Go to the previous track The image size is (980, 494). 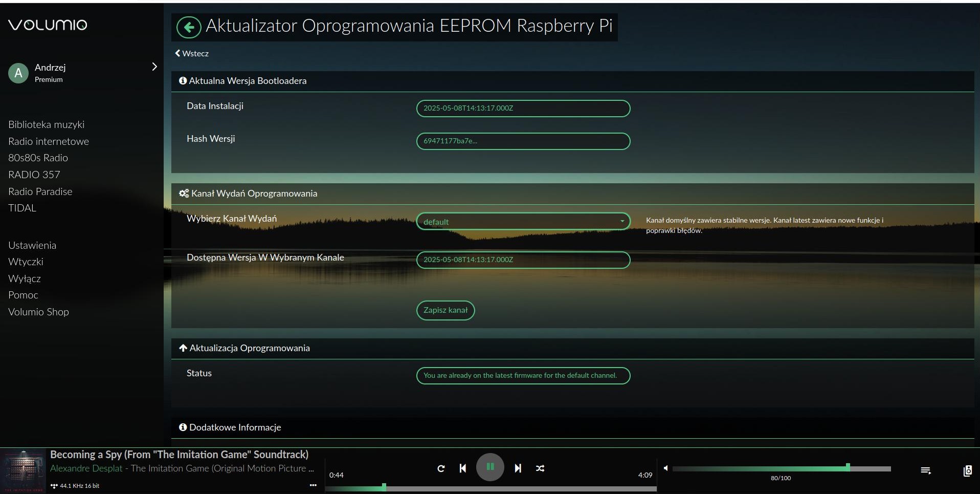462,468
